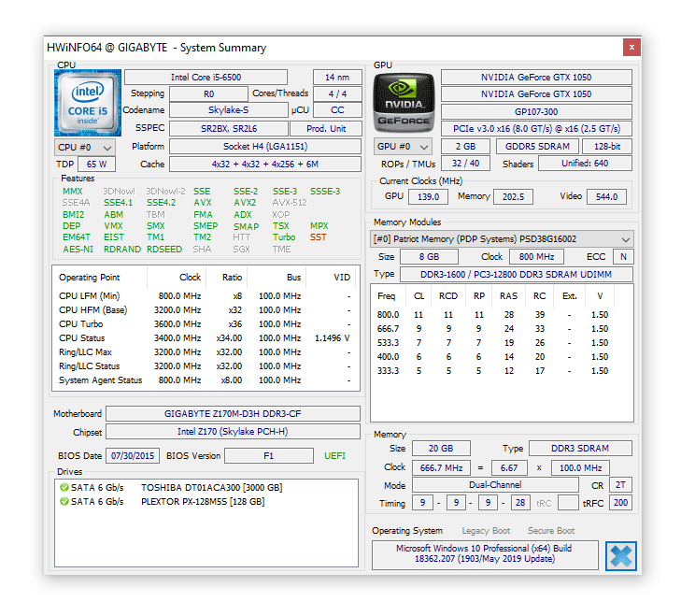Click the GPU clock 139.0 field
The image size is (681, 616).
click(428, 197)
